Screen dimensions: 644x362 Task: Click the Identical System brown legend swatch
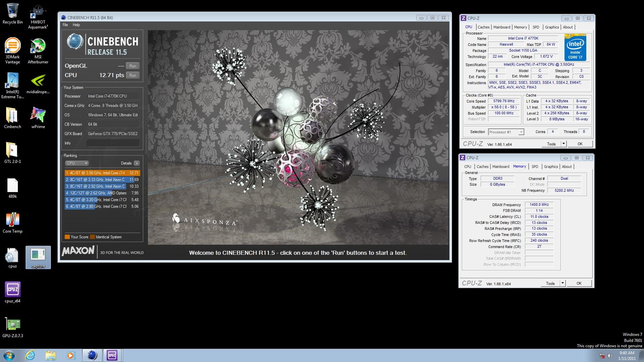point(92,237)
